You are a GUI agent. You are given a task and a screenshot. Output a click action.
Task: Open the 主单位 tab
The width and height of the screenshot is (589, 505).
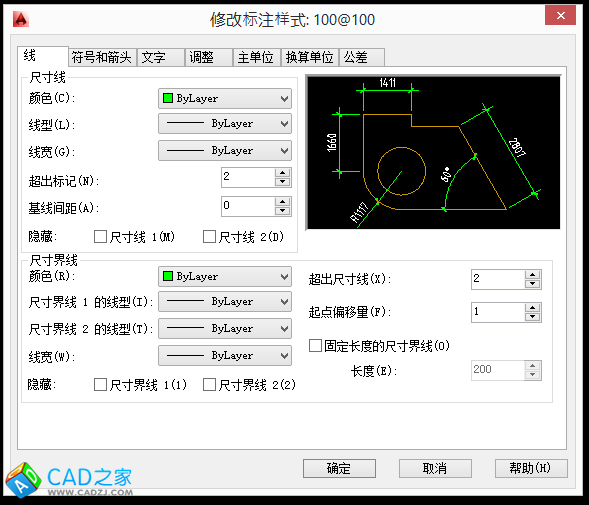255,57
